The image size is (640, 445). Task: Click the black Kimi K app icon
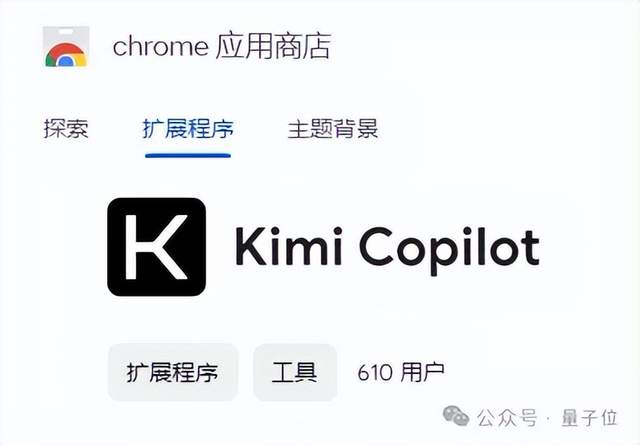[156, 247]
